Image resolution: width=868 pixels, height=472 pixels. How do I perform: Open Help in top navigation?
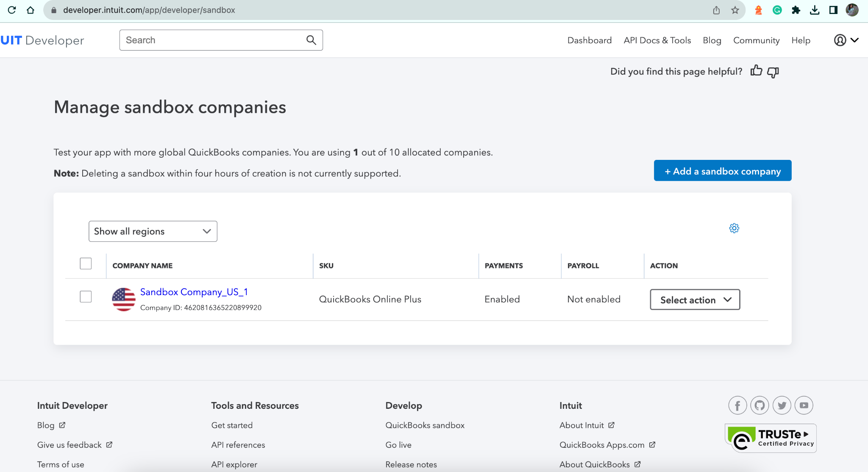point(801,40)
